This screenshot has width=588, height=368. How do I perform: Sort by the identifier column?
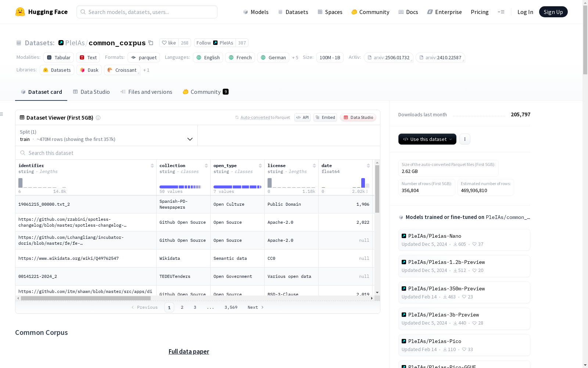tap(152, 166)
